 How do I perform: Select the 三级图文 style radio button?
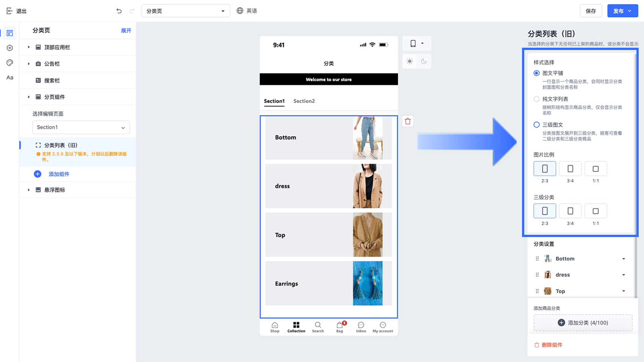coord(536,125)
